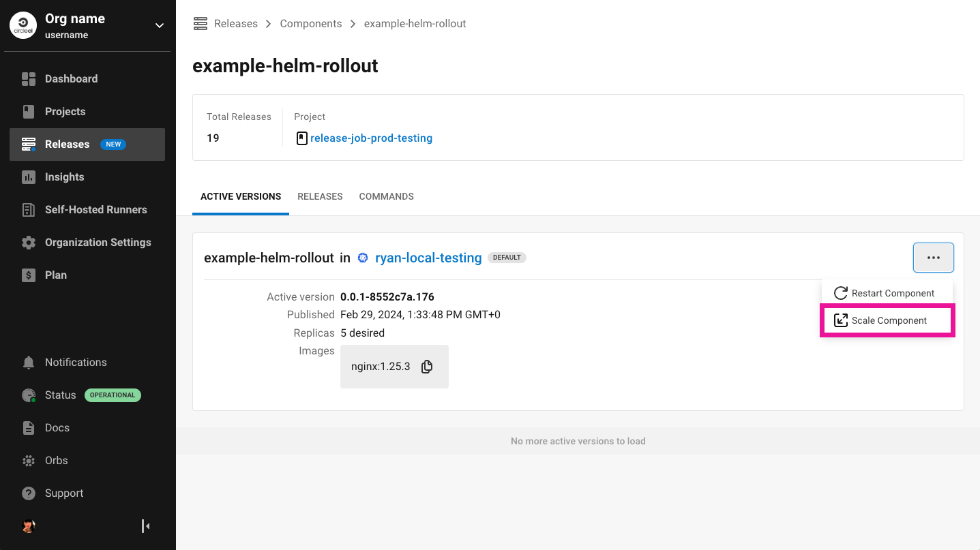Go to Releases breadcrumb link
This screenshot has width=980, height=550.
[x=236, y=24]
